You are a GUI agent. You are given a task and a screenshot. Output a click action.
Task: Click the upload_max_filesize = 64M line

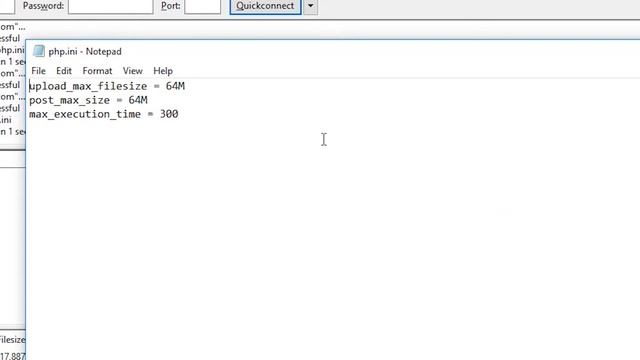pos(107,86)
